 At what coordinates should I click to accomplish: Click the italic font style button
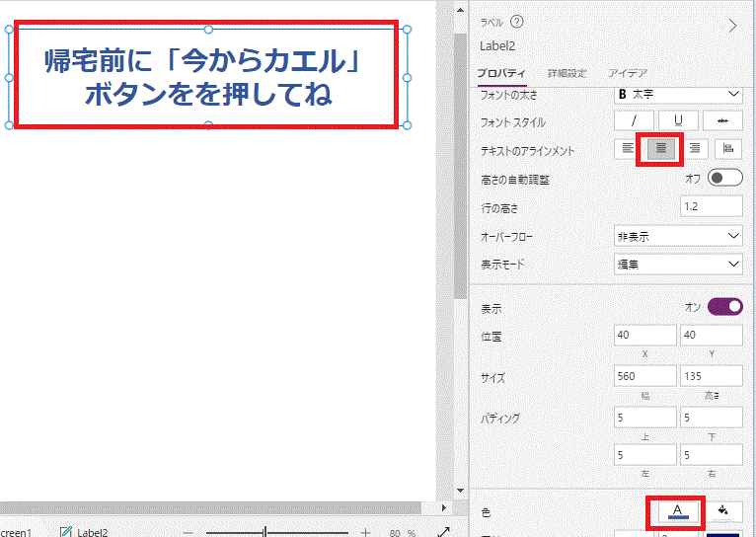pos(634,120)
